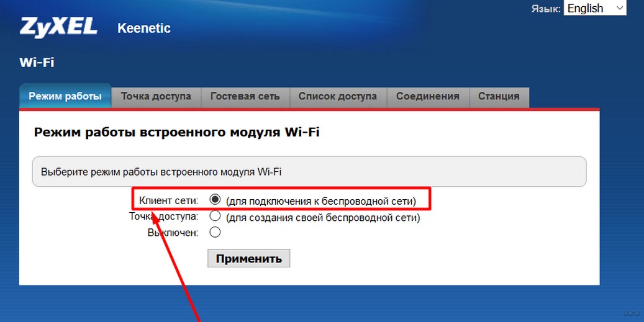The height and width of the screenshot is (322, 644).
Task: Select the Список доступа tab
Action: pyautogui.click(x=338, y=97)
